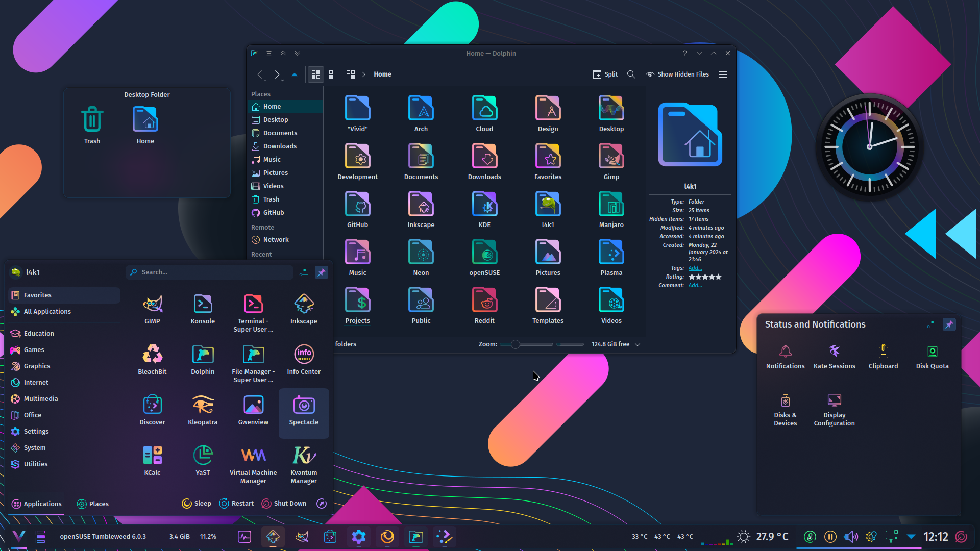Pin the Status and Notifications panel
The width and height of the screenshot is (980, 551).
949,324
